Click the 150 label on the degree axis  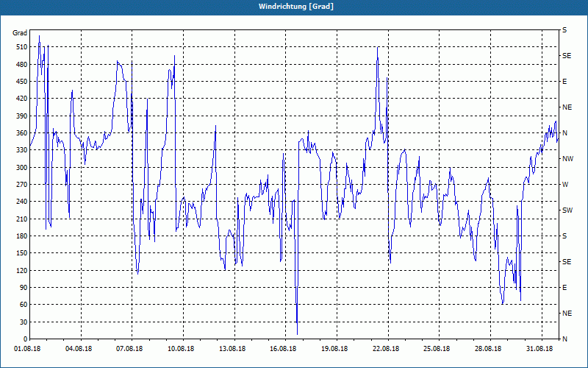22,252
